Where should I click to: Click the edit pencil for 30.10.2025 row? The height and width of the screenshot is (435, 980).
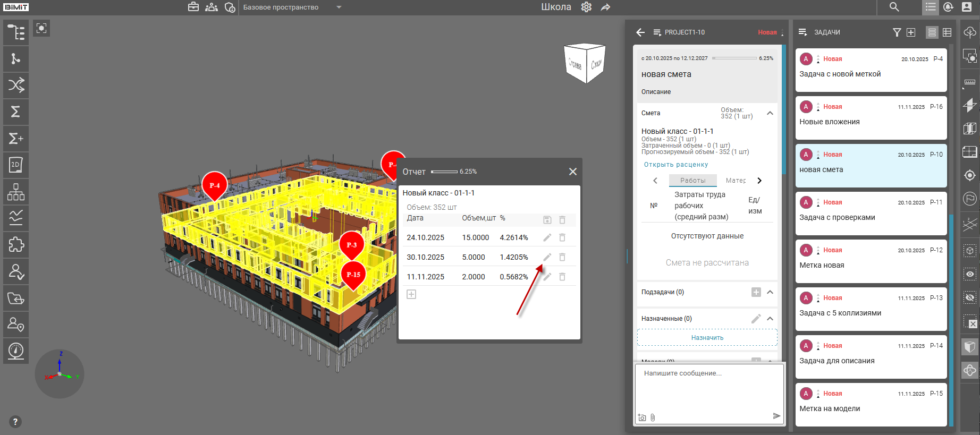click(x=547, y=257)
